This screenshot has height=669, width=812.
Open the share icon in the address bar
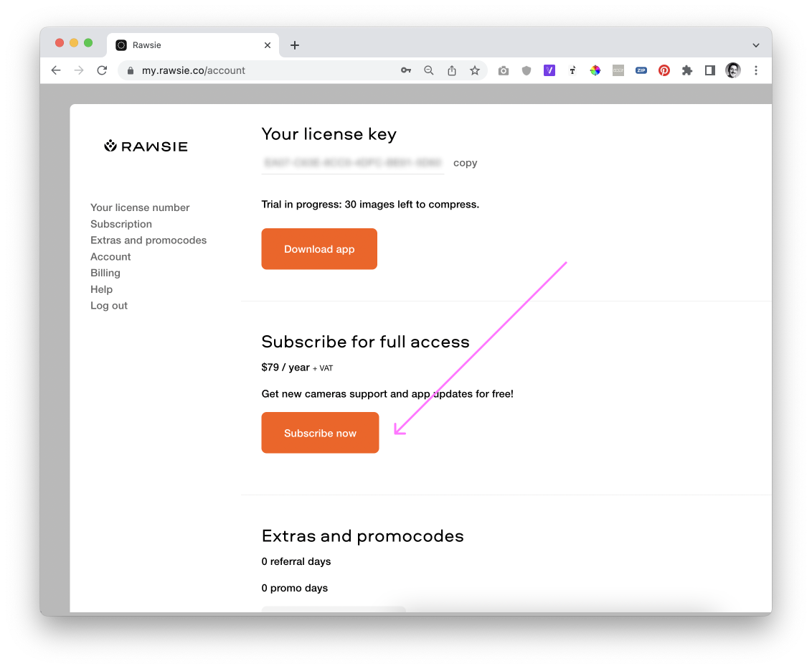[x=452, y=70]
